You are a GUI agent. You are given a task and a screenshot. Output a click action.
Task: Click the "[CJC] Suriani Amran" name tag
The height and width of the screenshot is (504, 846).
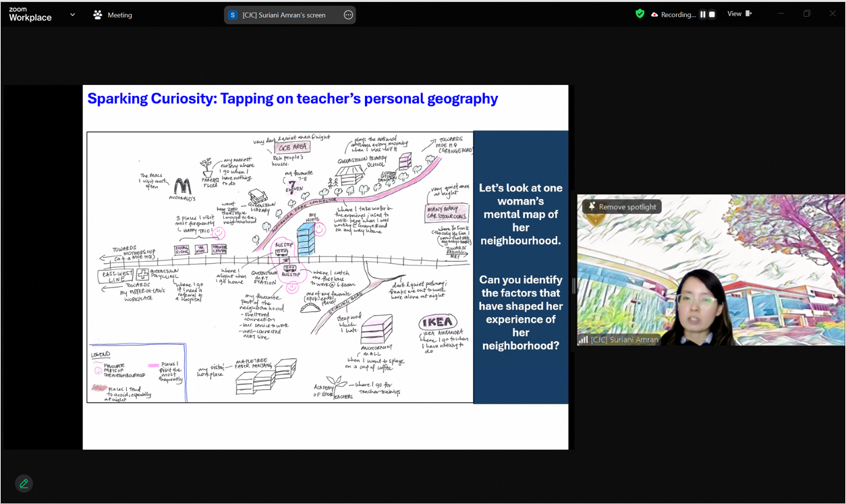coord(624,340)
